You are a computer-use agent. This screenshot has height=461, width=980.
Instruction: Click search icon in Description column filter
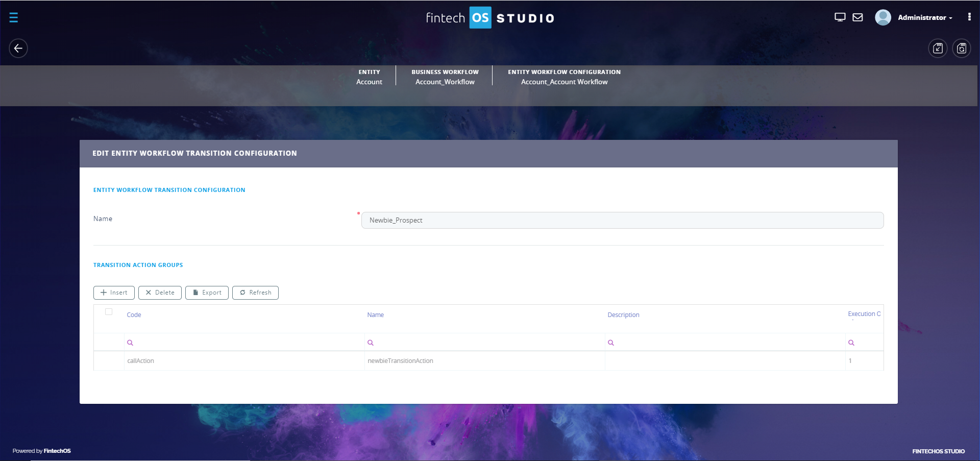pos(611,343)
